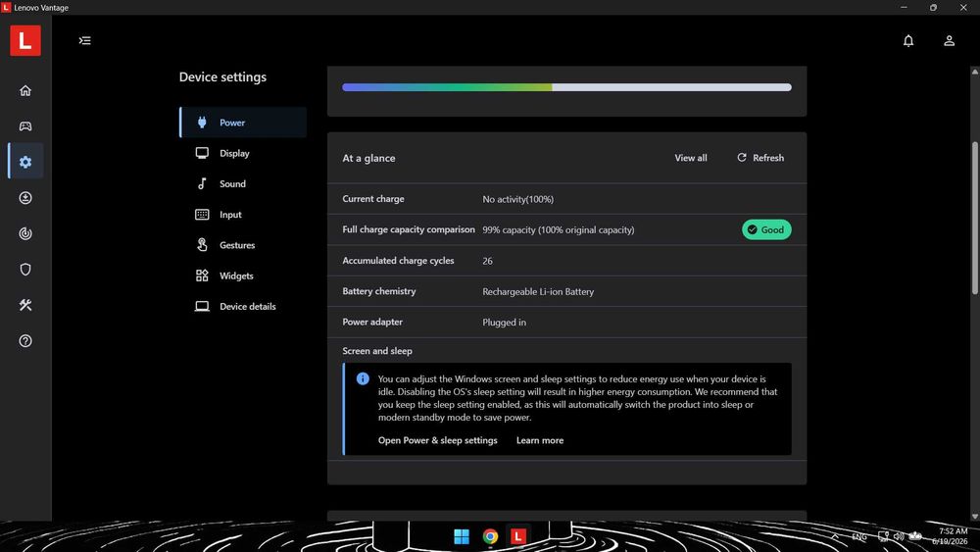Open Google Chrome from the taskbar
The image size is (980, 552).
pos(490,536)
